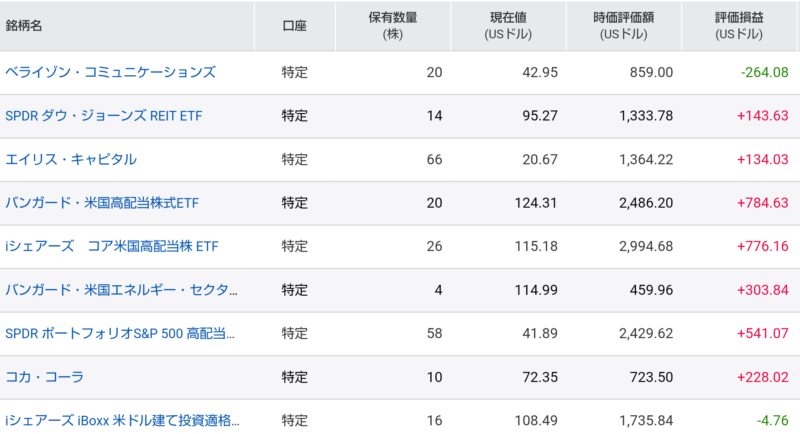Open バンガード・米国高配当株式ETF details

click(x=102, y=203)
